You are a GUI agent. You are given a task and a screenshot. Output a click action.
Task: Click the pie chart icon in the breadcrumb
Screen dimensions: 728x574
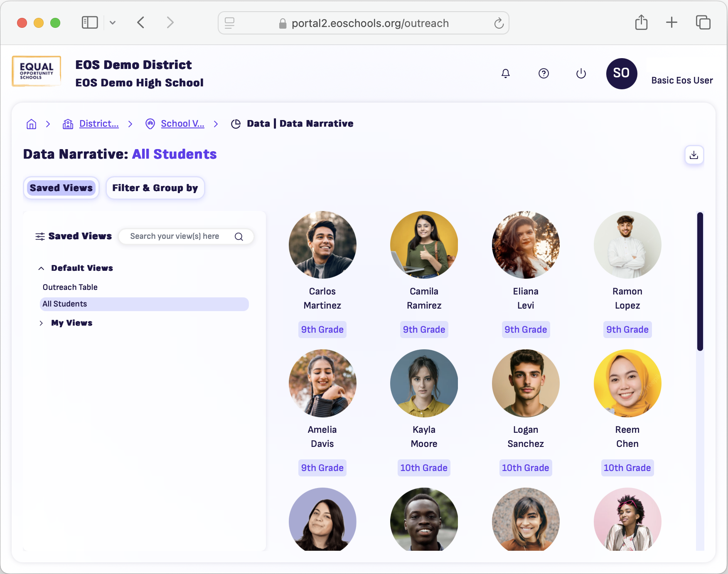pyautogui.click(x=236, y=123)
